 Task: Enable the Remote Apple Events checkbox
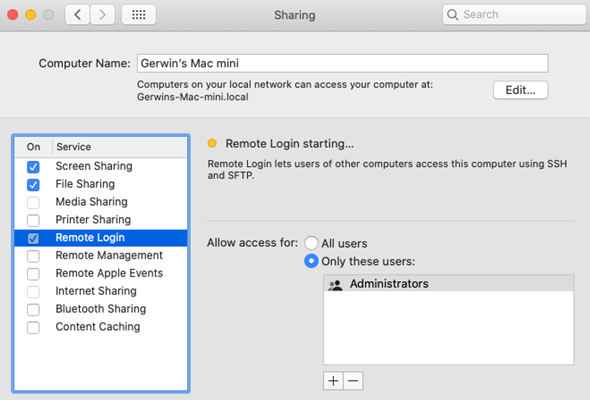point(33,274)
